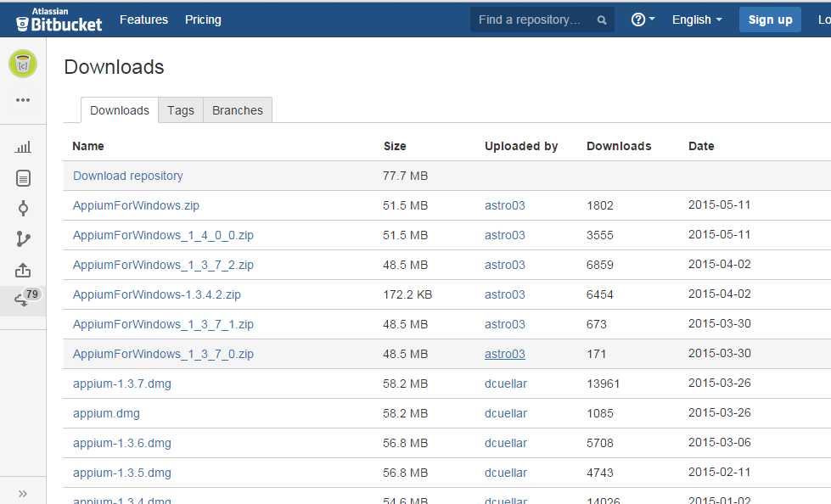The height and width of the screenshot is (504, 831).
Task: Select the Downloads icon with 79 badge
Action: pos(23,300)
